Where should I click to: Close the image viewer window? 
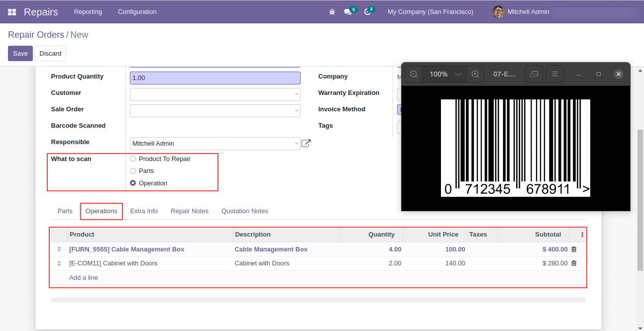click(619, 74)
